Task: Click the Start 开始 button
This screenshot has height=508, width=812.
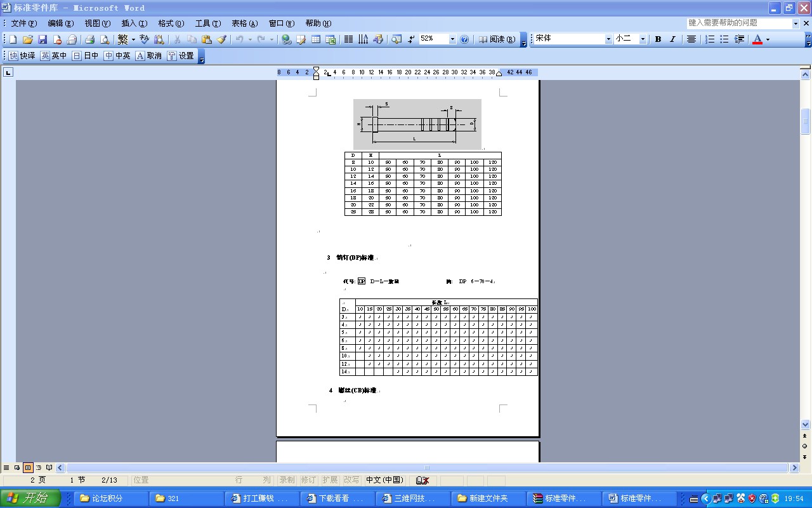Action: click(30, 498)
